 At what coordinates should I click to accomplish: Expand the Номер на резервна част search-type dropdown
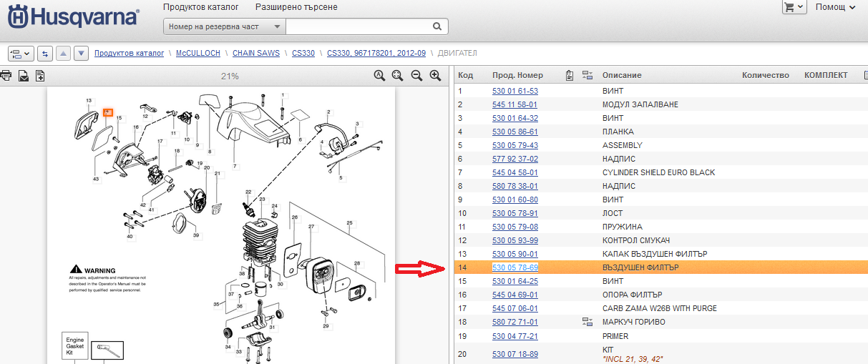(x=225, y=27)
